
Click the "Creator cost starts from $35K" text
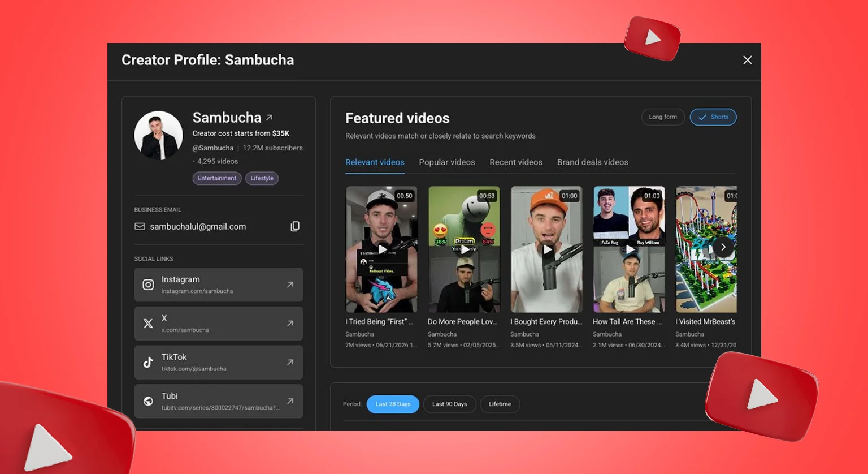point(241,133)
